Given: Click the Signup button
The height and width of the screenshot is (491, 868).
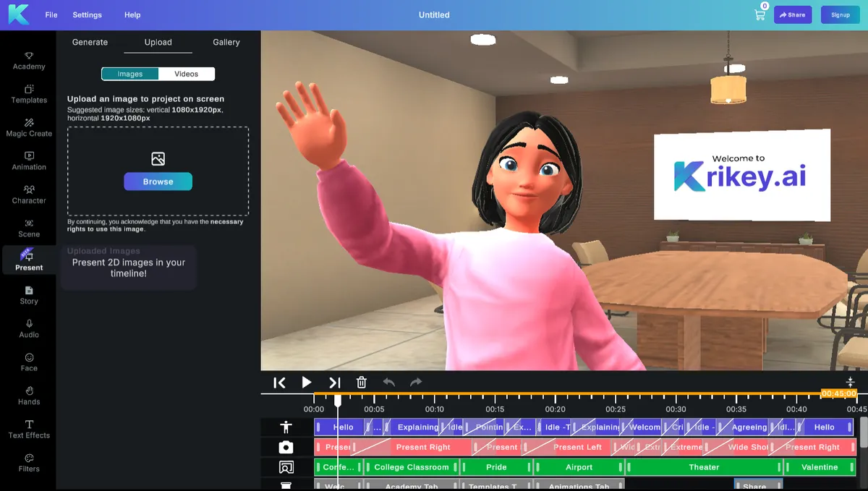Looking at the screenshot, I should click(840, 15).
